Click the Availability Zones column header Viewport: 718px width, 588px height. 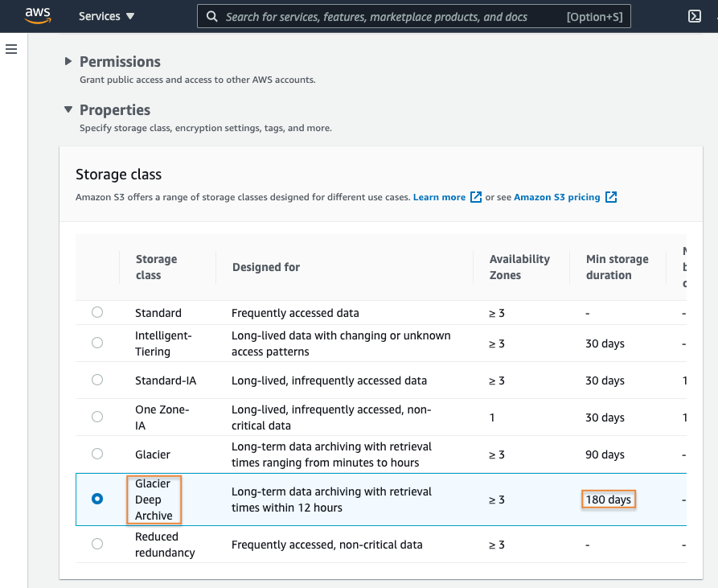(519, 267)
